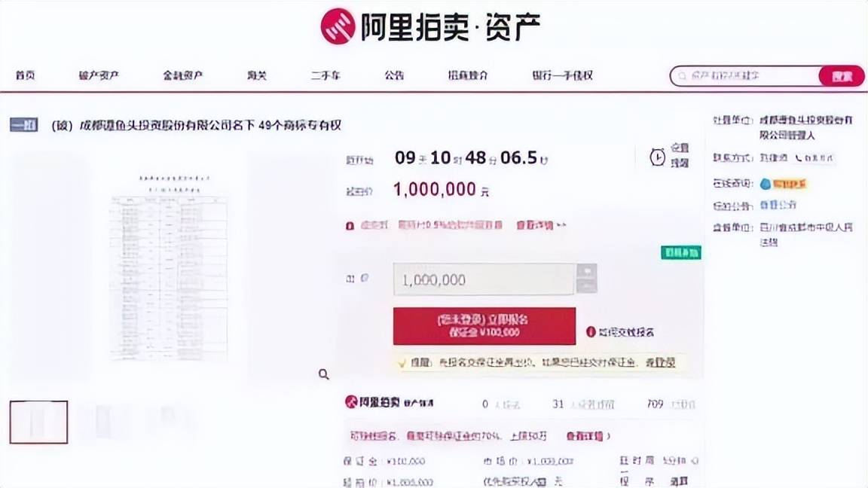868x488 pixels.
Task: Open the 二手车 navigation item
Action: (325, 75)
